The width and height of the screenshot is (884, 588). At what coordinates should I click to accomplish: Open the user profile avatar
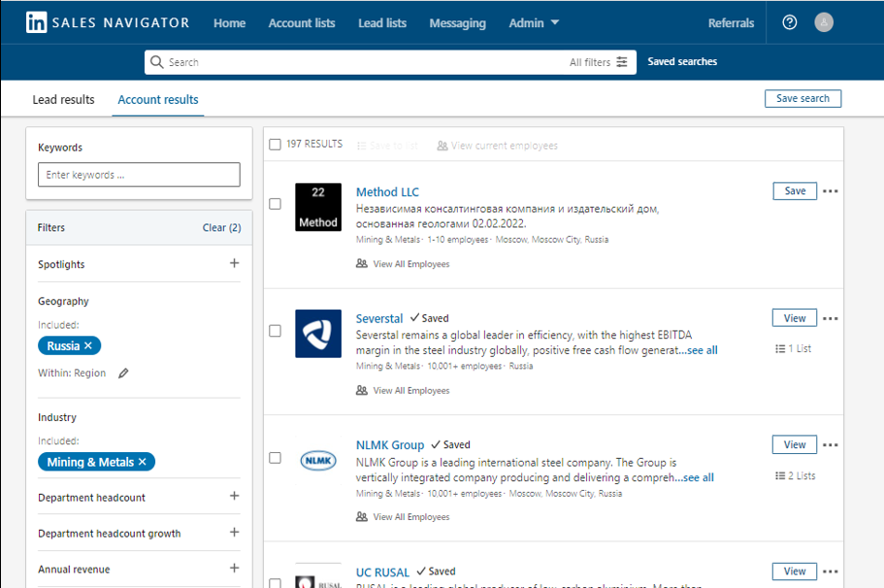(824, 22)
